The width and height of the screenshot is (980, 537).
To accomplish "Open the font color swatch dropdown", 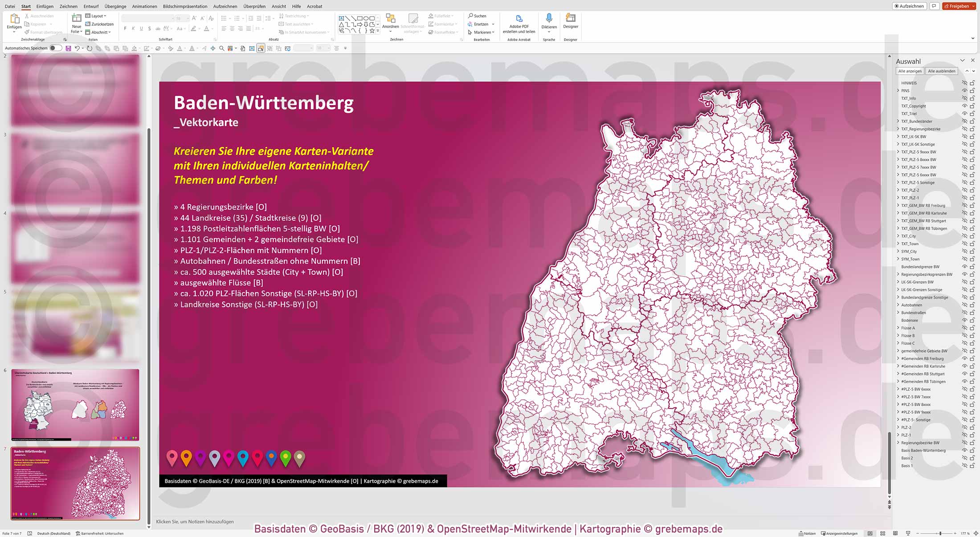I will pos(212,28).
